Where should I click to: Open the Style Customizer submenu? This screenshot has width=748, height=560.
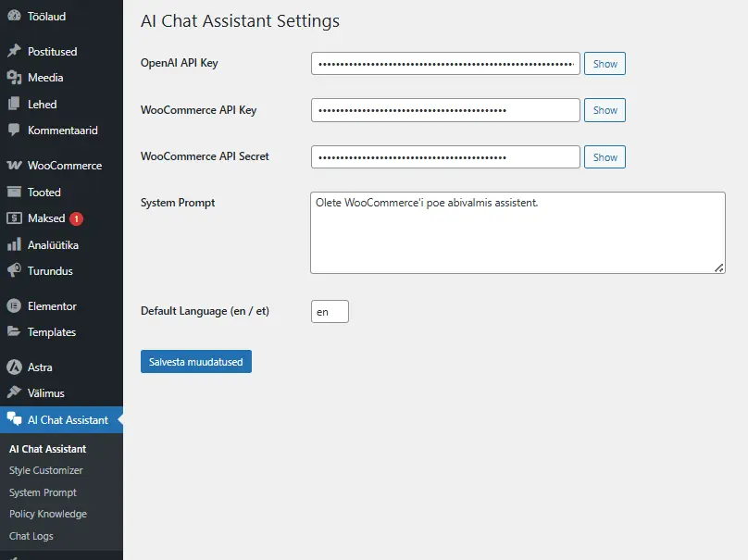(x=45, y=470)
